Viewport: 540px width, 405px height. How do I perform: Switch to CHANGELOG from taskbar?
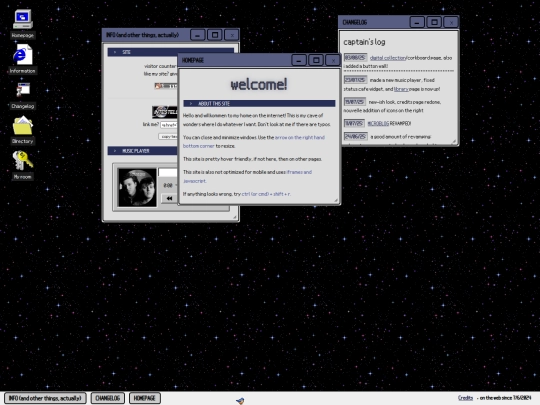click(107, 398)
